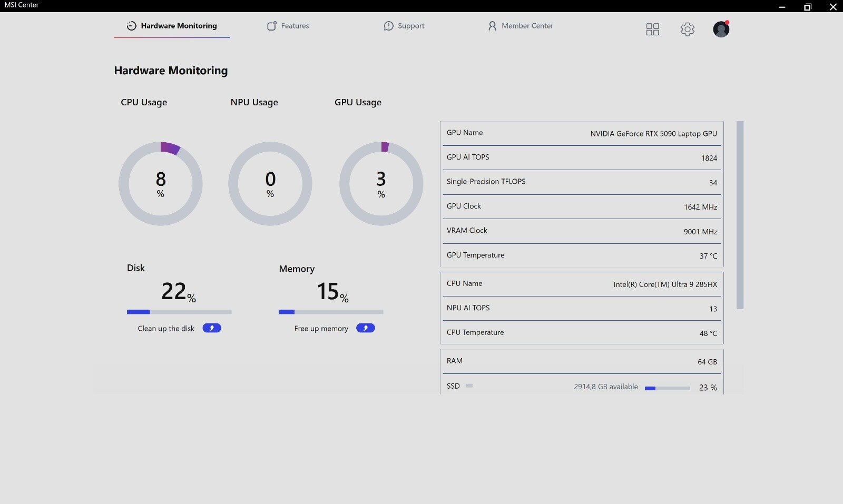Click the 'NPU Usage' heading label
This screenshot has width=843, height=504.
click(254, 102)
